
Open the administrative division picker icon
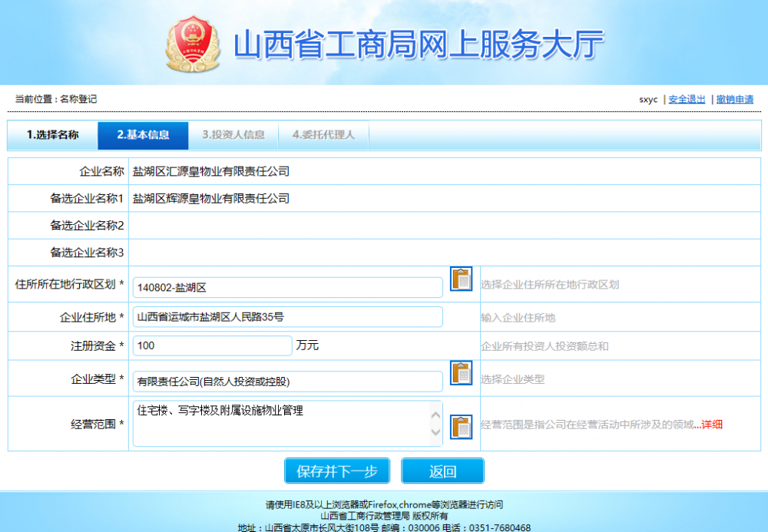[461, 279]
